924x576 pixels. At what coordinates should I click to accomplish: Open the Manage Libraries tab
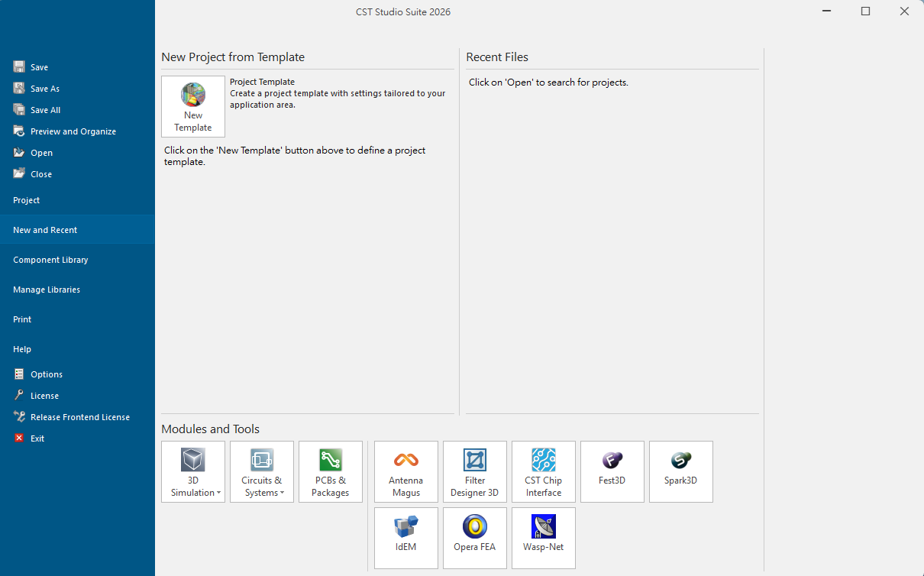click(77, 290)
